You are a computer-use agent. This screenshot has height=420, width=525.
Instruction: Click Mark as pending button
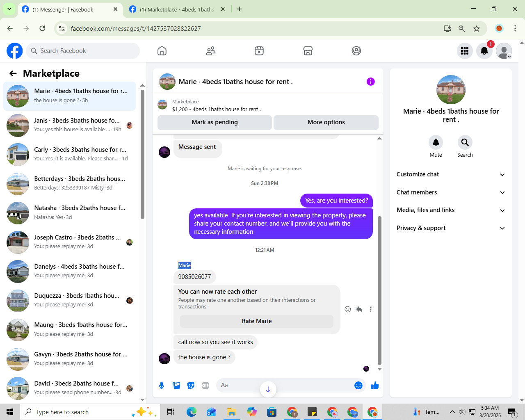(x=215, y=122)
